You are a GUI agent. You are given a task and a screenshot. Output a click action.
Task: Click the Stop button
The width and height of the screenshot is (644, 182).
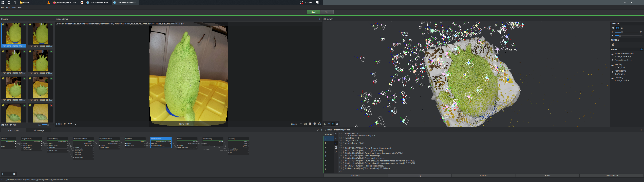coord(327,12)
